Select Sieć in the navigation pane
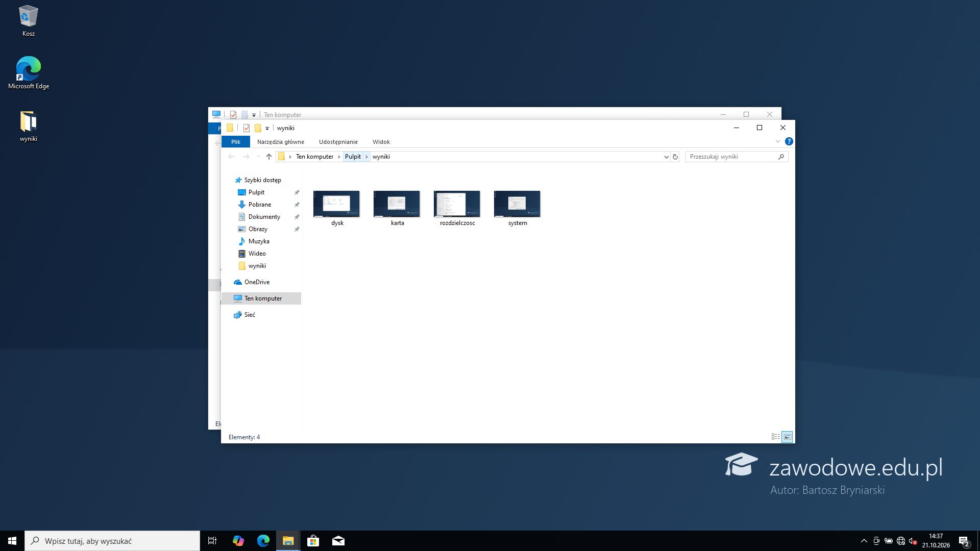 point(250,315)
